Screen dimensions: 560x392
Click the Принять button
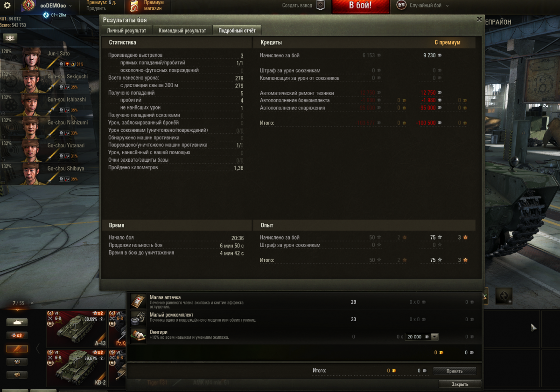[x=455, y=371]
